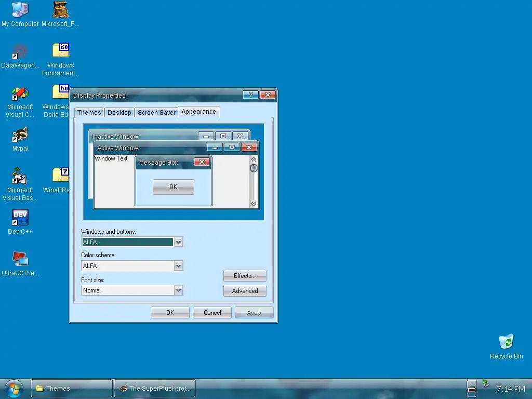Screen dimensions: 532x399
Task: Switch to the Screen Saver tab
Action: (x=156, y=113)
